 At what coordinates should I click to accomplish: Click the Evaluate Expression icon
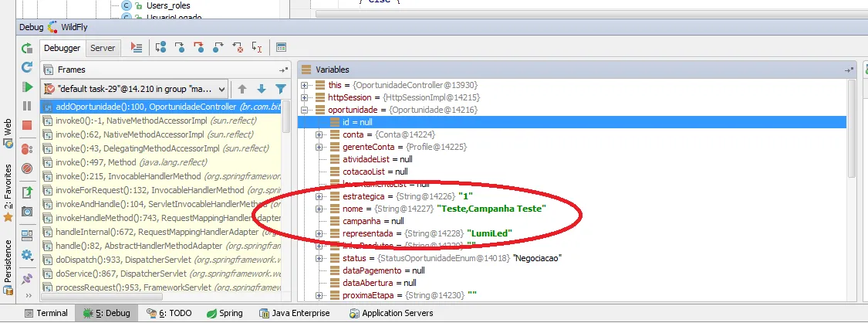tap(281, 48)
